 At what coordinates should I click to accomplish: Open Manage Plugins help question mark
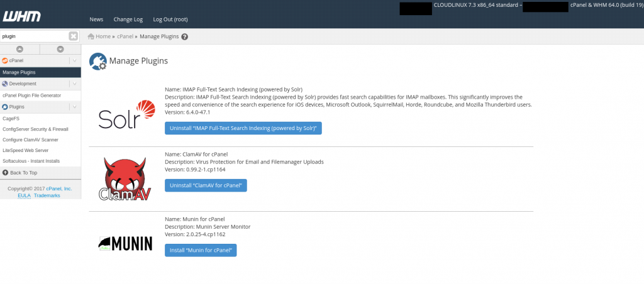(185, 36)
